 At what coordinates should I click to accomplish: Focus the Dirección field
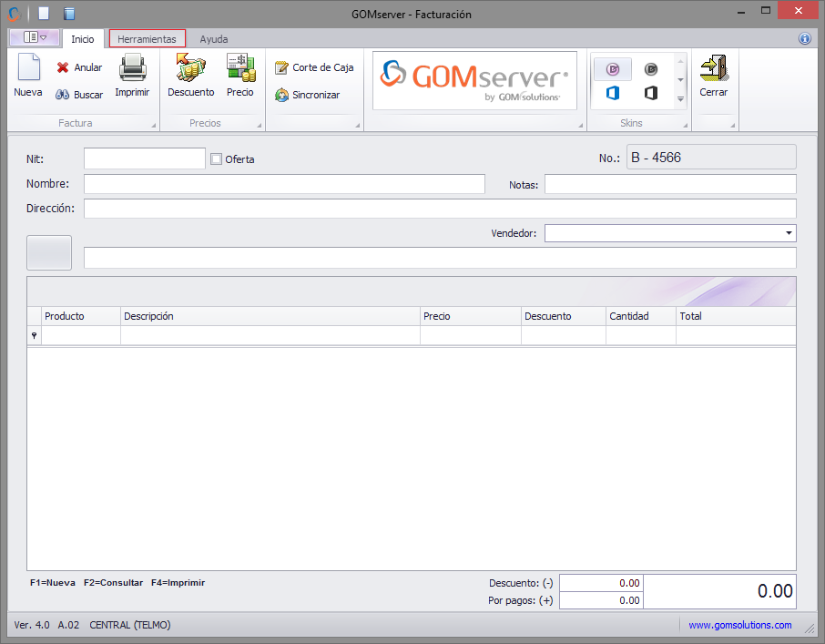click(440, 209)
